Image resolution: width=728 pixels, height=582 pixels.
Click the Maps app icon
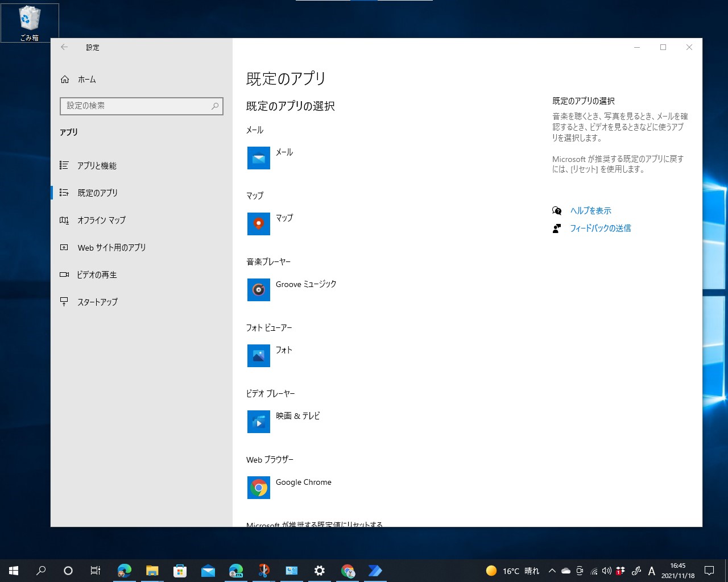click(x=259, y=224)
